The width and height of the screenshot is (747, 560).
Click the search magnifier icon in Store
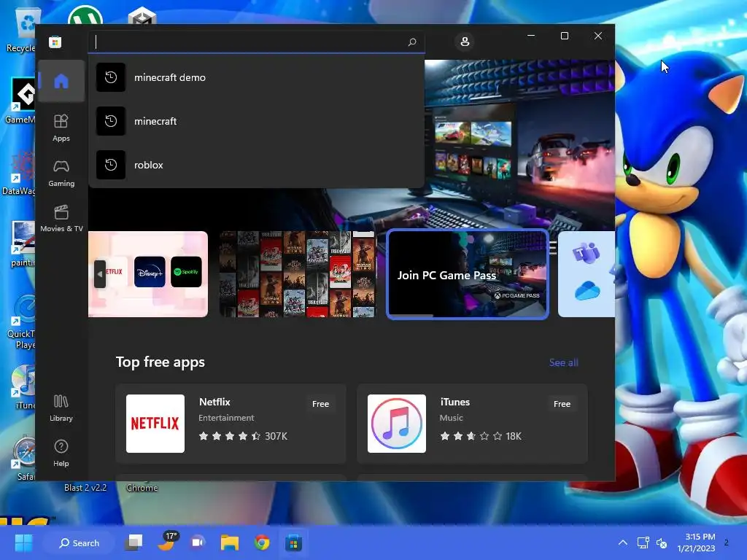click(x=412, y=42)
